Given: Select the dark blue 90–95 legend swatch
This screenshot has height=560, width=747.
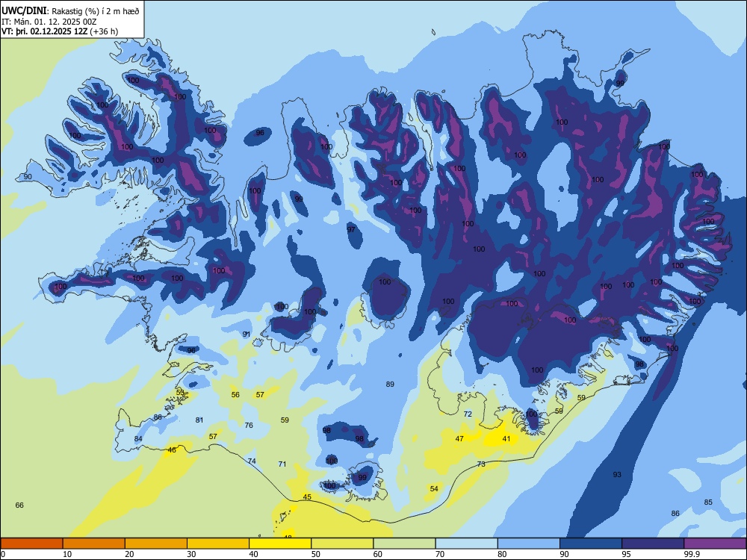Looking at the screenshot, I should [591, 544].
